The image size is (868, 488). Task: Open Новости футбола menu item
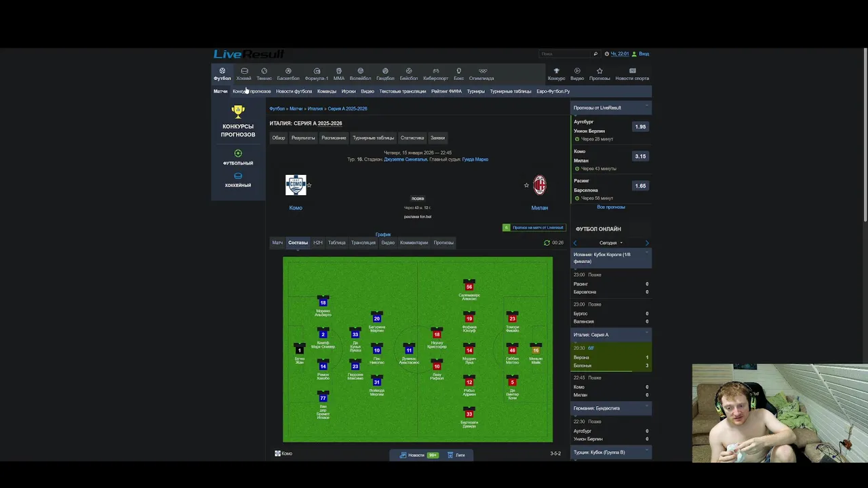(x=294, y=91)
